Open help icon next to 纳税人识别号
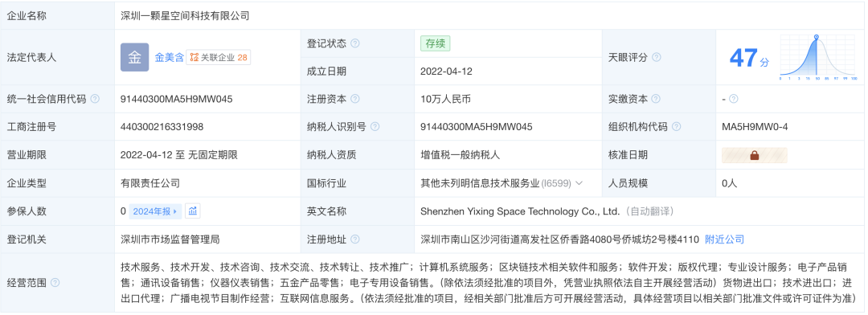 pyautogui.click(x=375, y=127)
